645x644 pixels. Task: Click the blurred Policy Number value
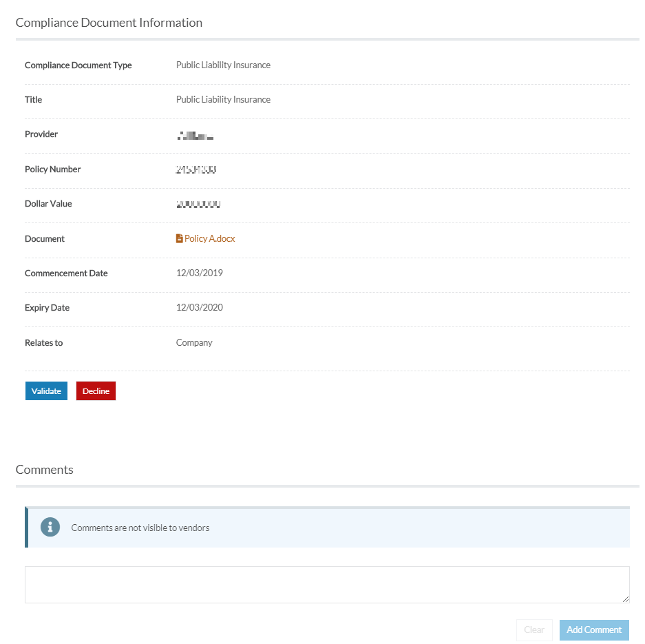coord(196,169)
